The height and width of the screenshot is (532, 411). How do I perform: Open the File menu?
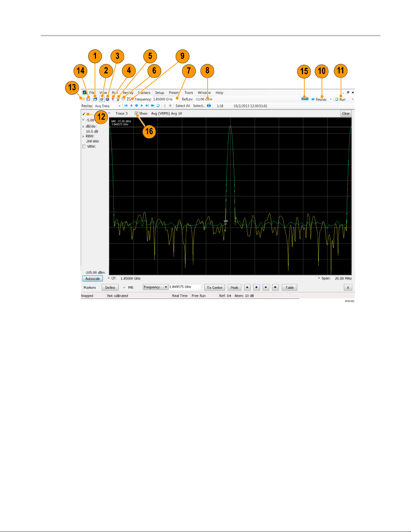(92, 93)
